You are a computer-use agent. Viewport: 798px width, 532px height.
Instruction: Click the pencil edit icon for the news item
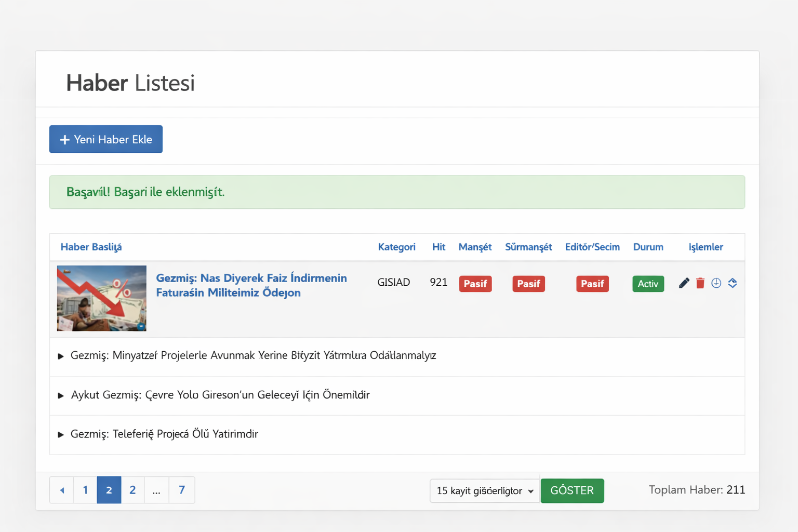pyautogui.click(x=684, y=283)
